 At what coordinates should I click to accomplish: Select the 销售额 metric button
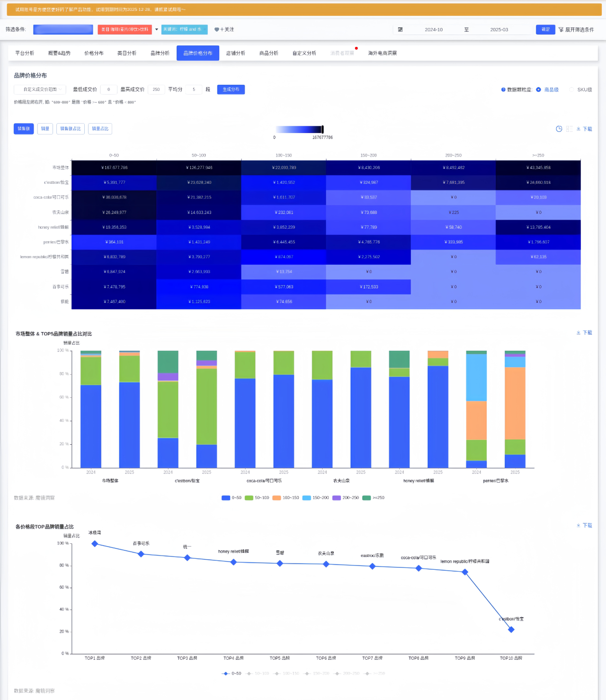[x=24, y=129]
